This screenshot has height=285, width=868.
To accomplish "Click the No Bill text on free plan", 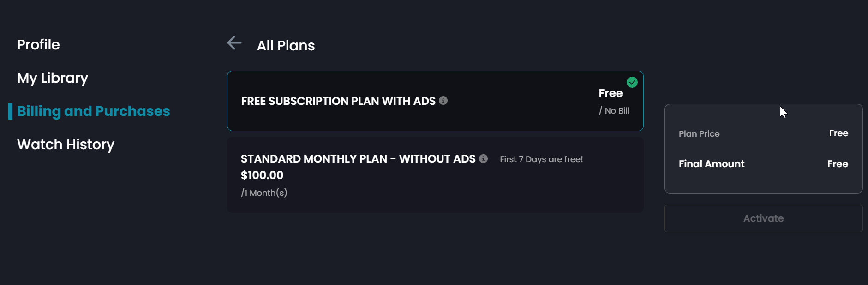I will [617, 111].
